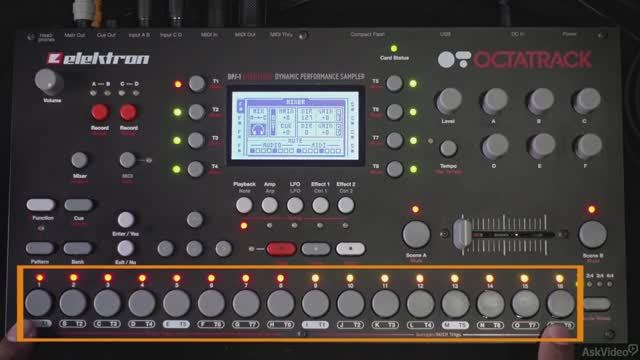The height and width of the screenshot is (360, 640).
Task: Open the LFO parameter page
Action: pyautogui.click(x=295, y=205)
